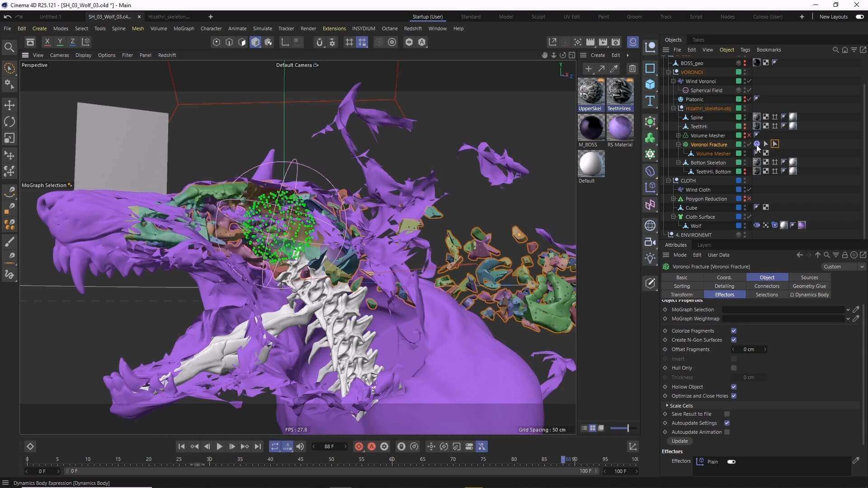868x488 pixels.
Task: Select the Rotate tool
Action: click(x=9, y=122)
